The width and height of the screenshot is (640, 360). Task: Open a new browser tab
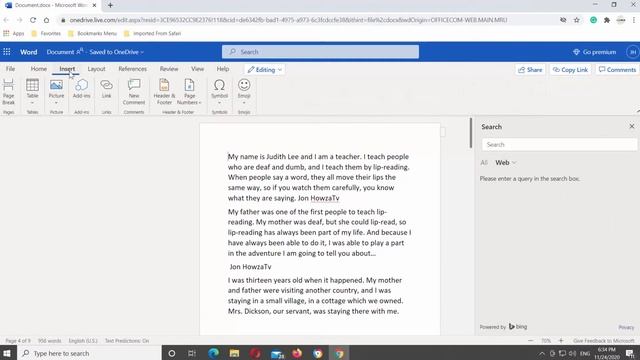(110, 5)
